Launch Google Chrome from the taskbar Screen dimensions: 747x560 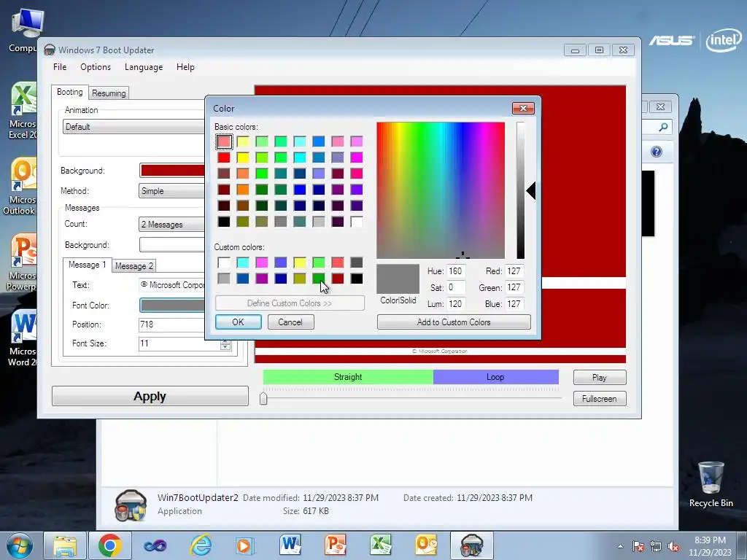pyautogui.click(x=110, y=545)
